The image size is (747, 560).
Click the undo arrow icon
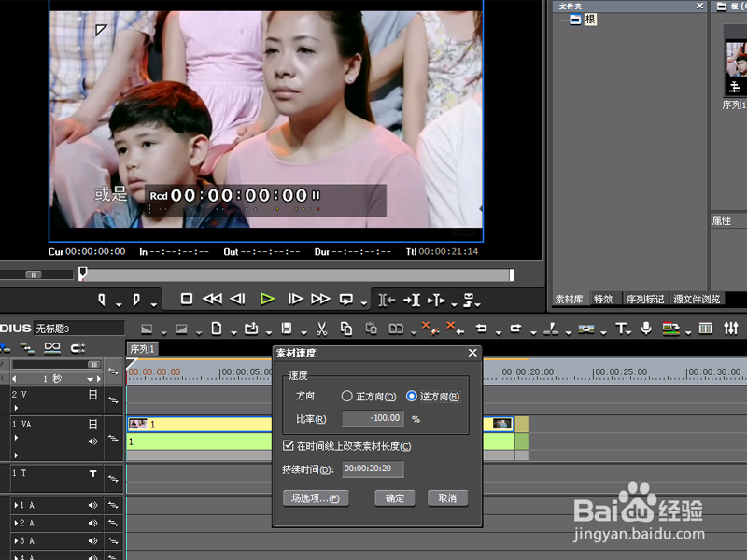coord(481,329)
